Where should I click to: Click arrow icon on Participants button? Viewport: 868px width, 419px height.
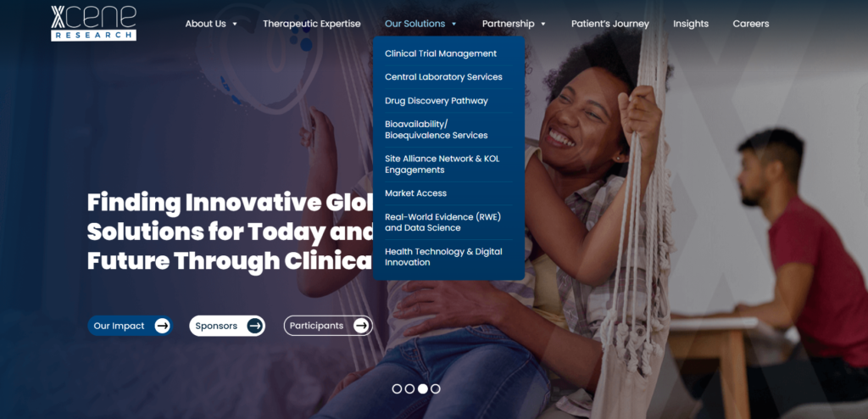[x=361, y=326]
